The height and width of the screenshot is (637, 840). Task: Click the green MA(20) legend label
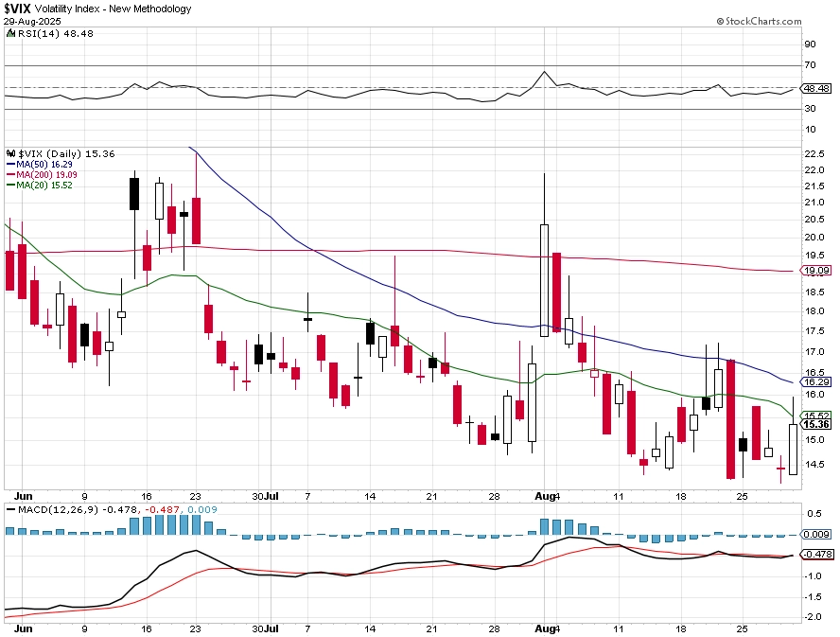click(44, 186)
